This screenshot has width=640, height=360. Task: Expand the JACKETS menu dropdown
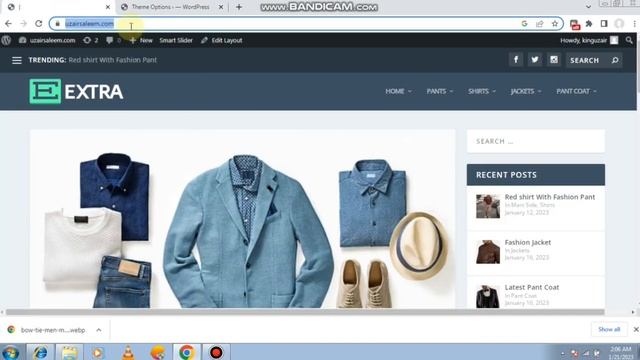tap(526, 91)
